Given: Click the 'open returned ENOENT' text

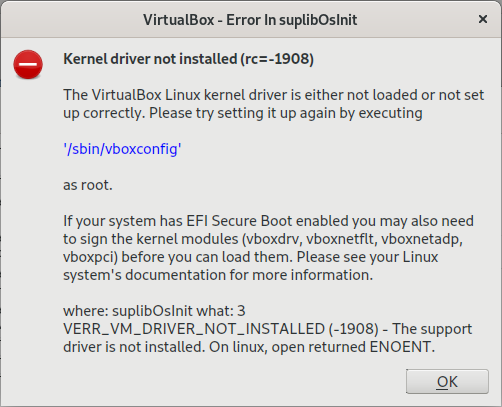Looking at the screenshot, I should coord(353,347).
